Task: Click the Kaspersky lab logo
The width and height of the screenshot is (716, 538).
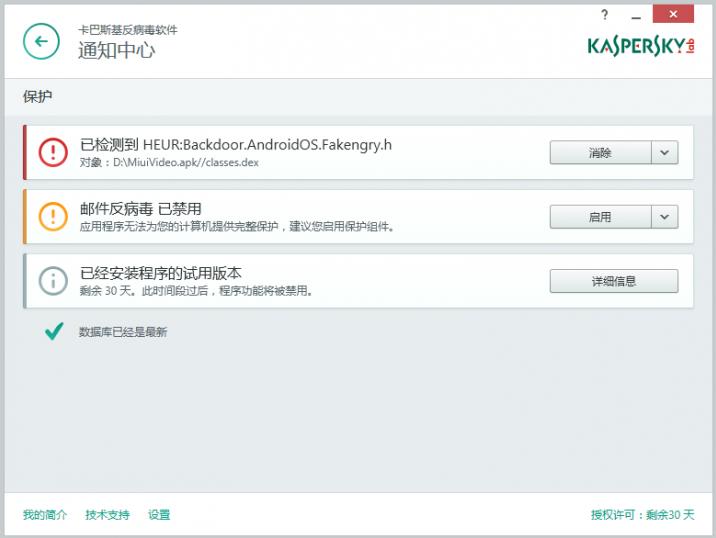Action: [641, 46]
